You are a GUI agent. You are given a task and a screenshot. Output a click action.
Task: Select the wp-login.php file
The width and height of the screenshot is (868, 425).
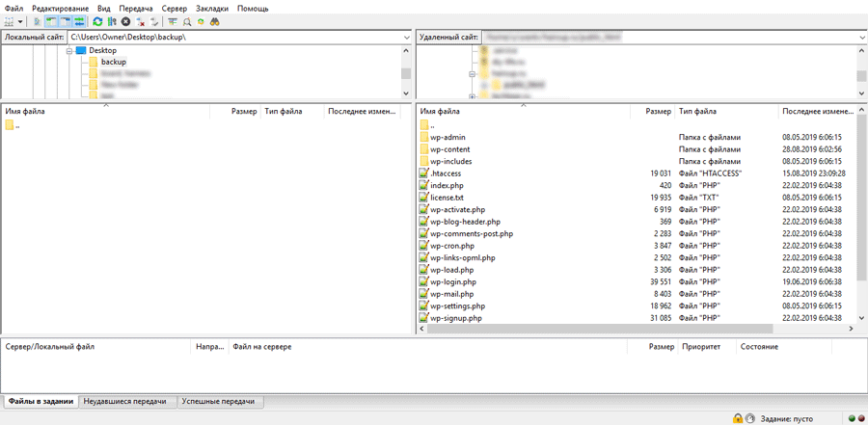click(x=453, y=282)
